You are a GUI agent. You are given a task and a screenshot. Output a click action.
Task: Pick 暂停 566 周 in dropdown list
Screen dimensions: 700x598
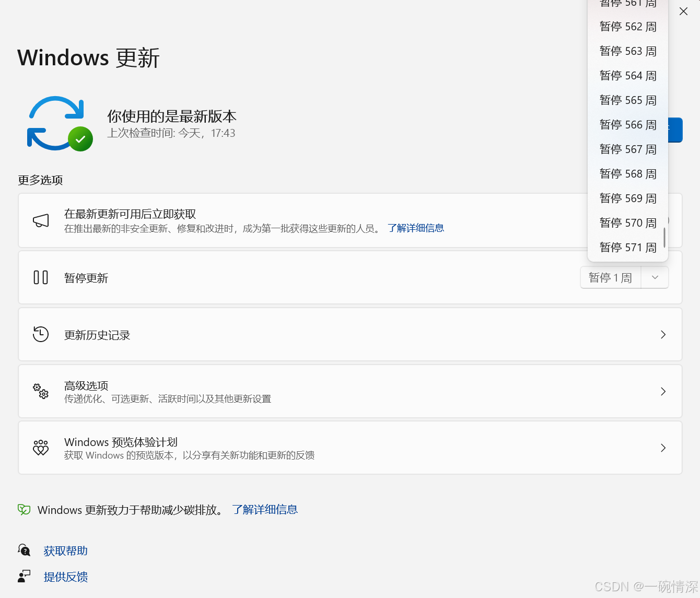pos(628,125)
